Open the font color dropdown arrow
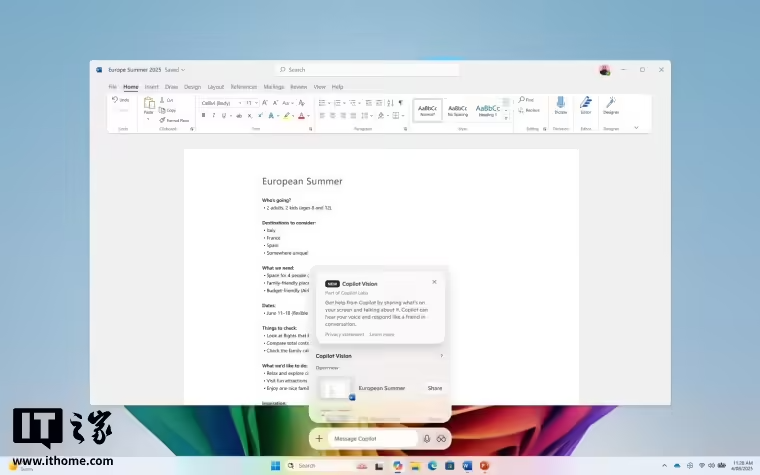Image resolution: width=760 pixels, height=475 pixels. (308, 116)
